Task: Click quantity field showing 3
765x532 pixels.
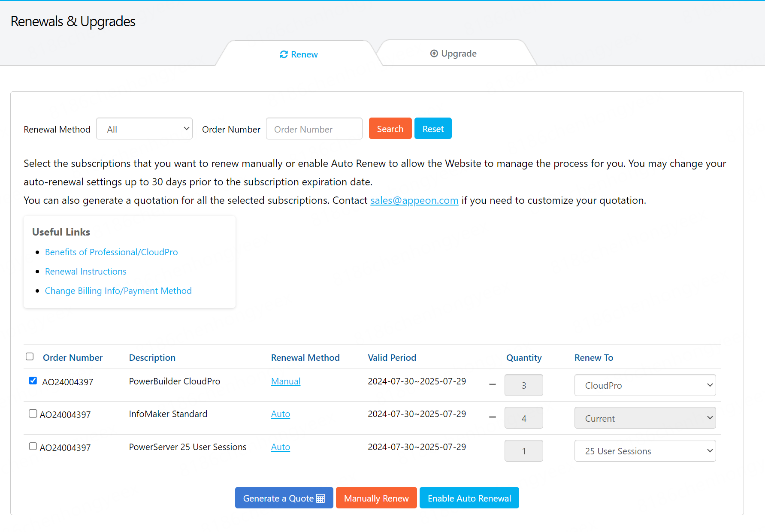Action: (x=524, y=385)
